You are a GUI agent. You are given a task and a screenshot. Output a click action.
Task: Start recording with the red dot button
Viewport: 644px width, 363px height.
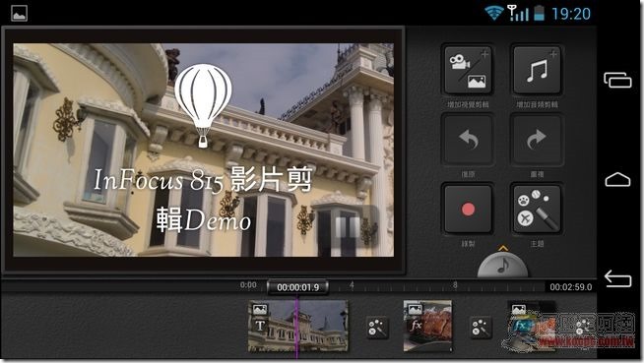[x=468, y=210]
